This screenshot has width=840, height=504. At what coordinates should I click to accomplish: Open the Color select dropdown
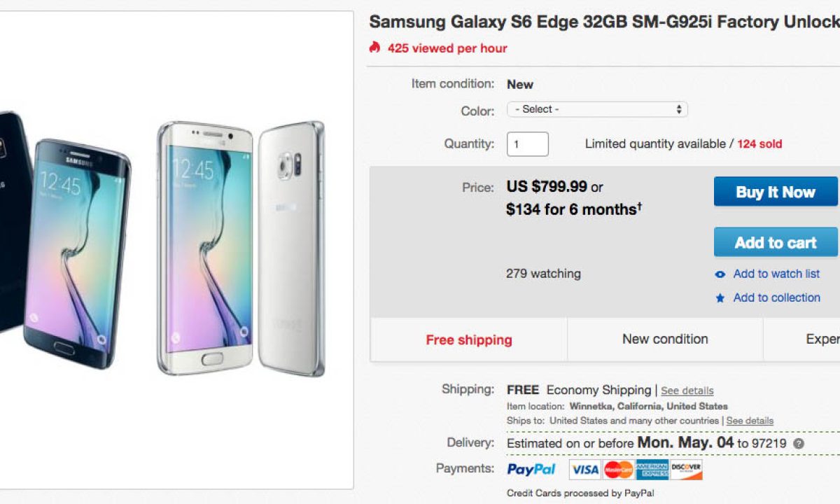(597, 109)
